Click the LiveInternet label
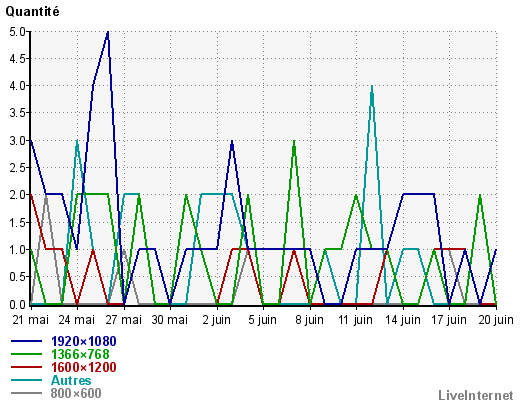Viewport: 520px width, 405px height. (x=476, y=395)
